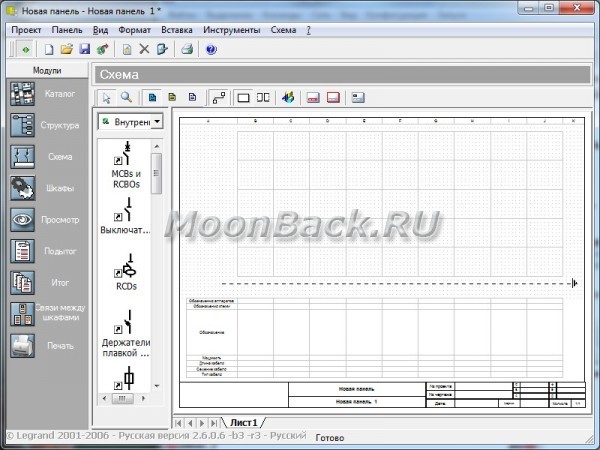Open help with the blue question icon
Image resolution: width=600 pixels, height=450 pixels.
point(211,49)
